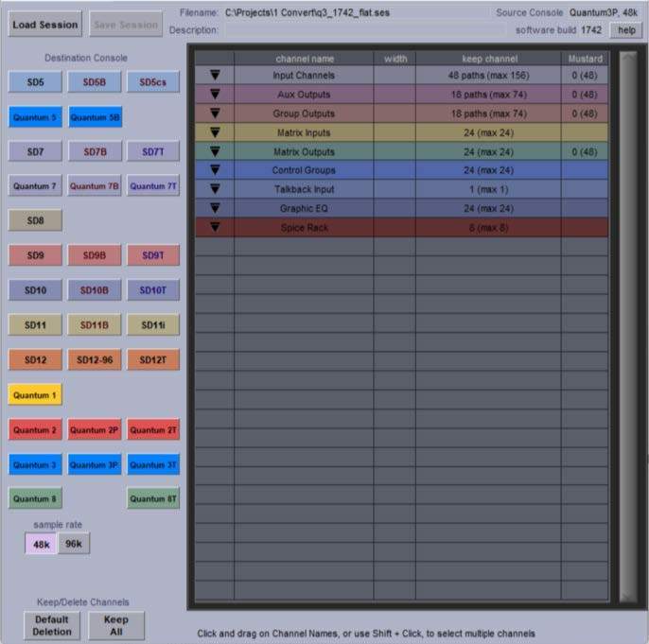Viewport: 649px width, 644px height.
Task: Click the Control Groups channel name
Action: pos(304,170)
